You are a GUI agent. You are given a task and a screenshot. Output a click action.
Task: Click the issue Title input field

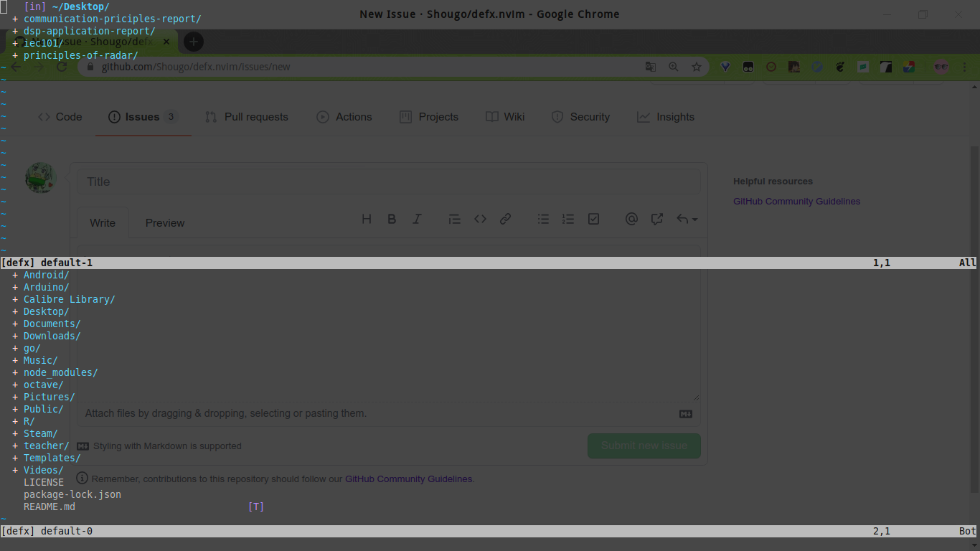coord(389,181)
